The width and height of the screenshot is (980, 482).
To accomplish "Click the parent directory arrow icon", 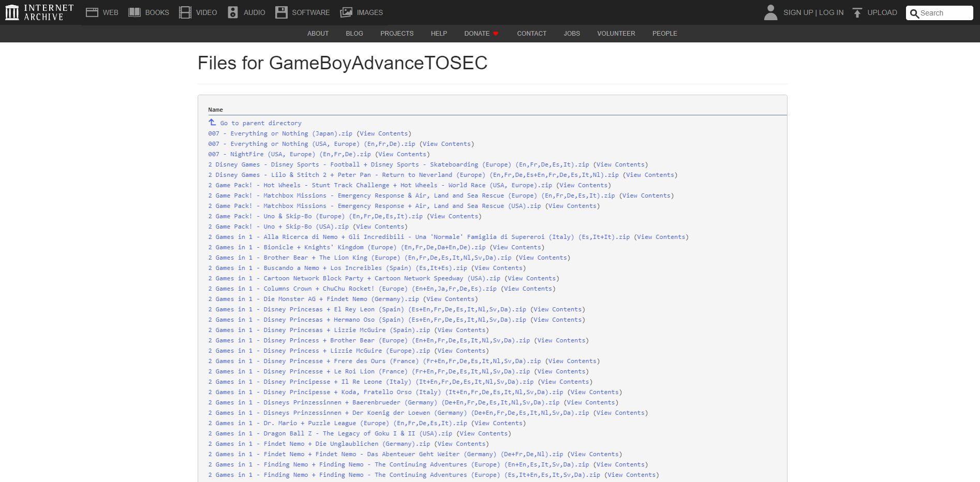I will (x=212, y=122).
